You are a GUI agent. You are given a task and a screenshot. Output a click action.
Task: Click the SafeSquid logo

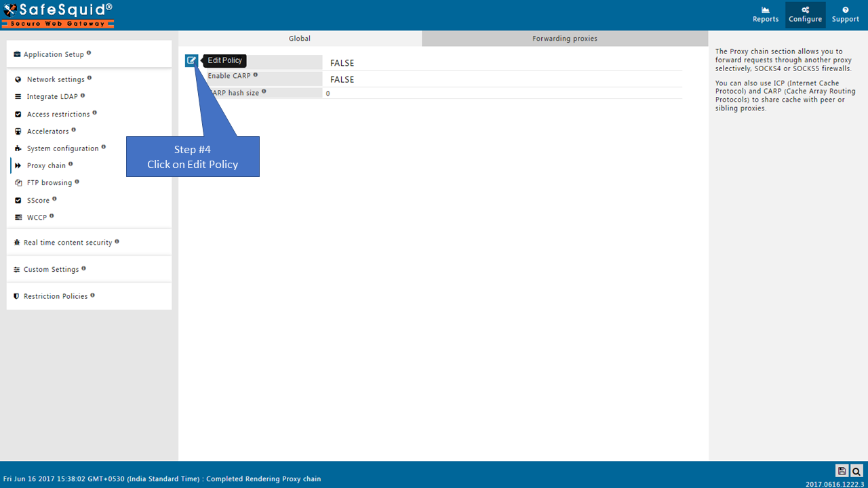(58, 14)
